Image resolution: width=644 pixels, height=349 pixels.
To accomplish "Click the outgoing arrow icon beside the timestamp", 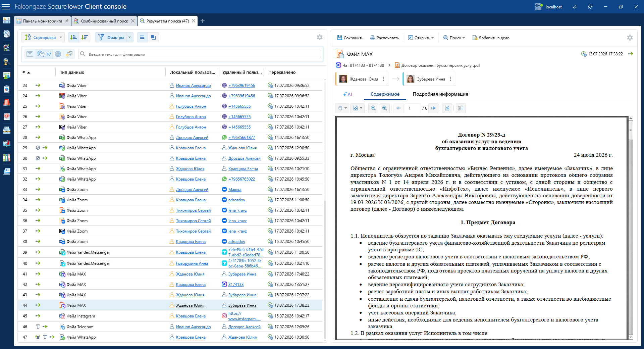I will tap(631, 54).
